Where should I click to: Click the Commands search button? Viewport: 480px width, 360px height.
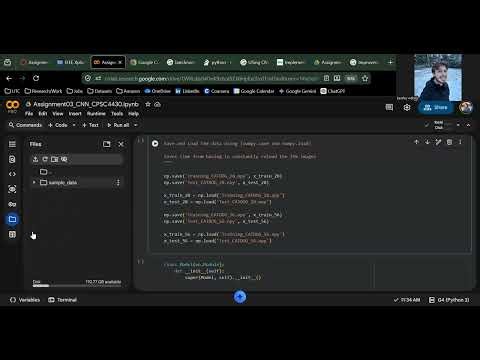pyautogui.click(x=25, y=125)
